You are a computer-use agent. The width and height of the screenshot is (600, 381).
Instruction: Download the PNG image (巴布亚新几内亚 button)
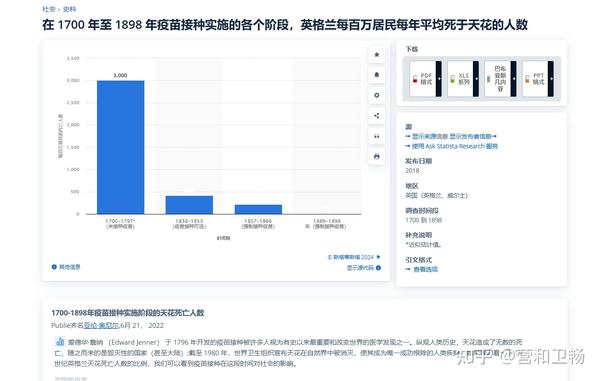tap(500, 79)
